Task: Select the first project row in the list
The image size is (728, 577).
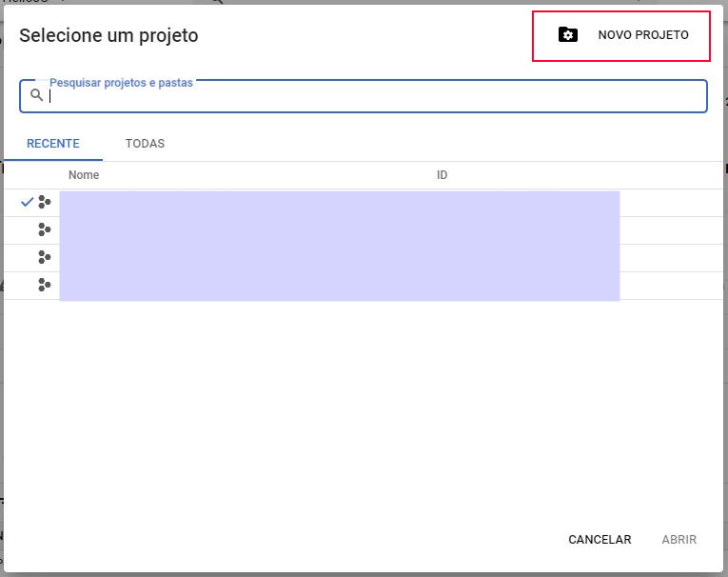Action: pyautogui.click(x=339, y=203)
